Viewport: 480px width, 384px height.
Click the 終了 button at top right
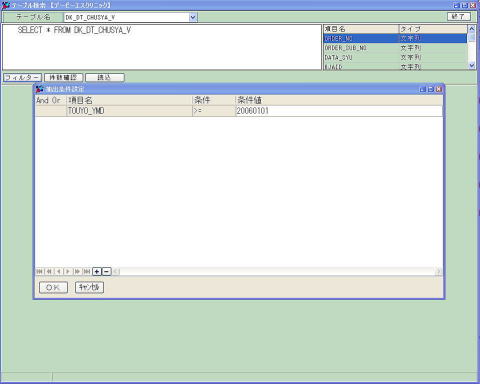coord(459,16)
